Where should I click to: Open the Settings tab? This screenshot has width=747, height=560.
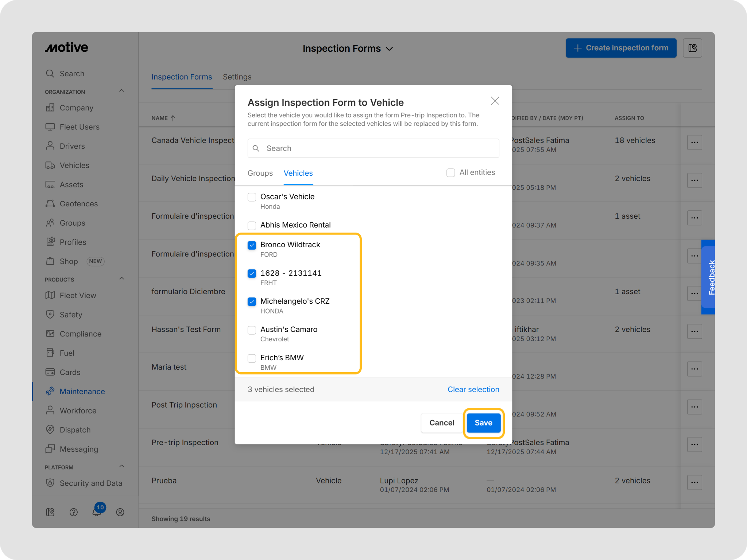click(x=237, y=77)
